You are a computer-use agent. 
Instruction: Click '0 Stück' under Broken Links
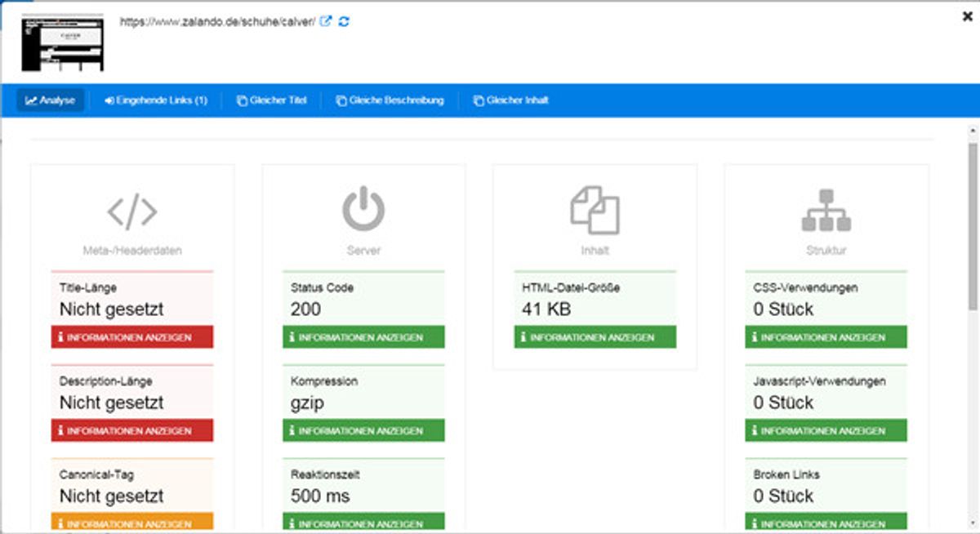pyautogui.click(x=784, y=496)
